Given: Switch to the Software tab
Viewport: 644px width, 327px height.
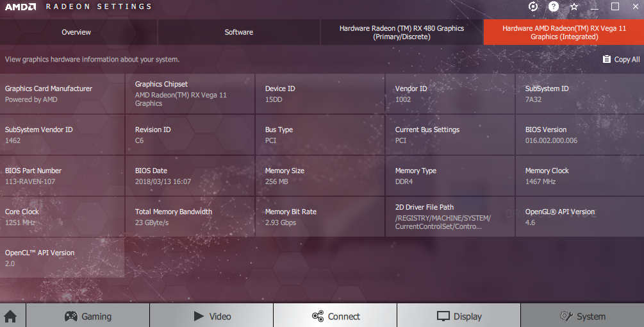Looking at the screenshot, I should [238, 32].
